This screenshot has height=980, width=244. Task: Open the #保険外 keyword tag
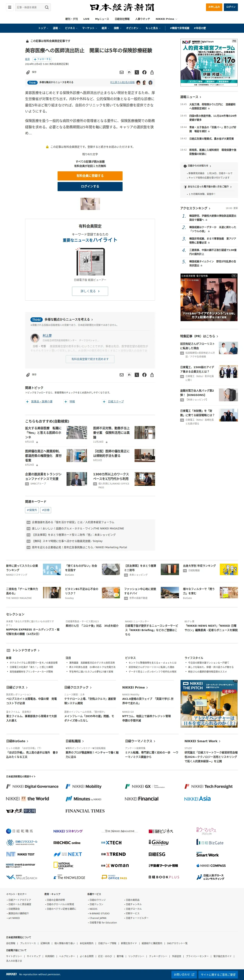32,510
